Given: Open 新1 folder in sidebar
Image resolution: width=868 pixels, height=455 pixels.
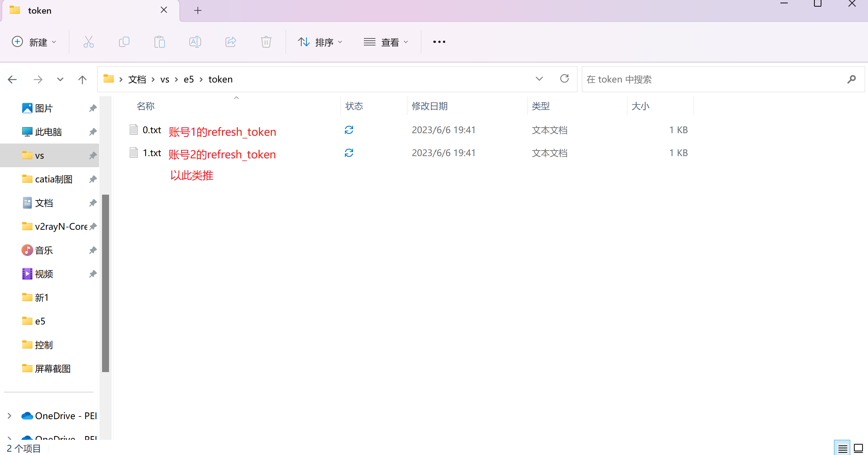Looking at the screenshot, I should point(42,297).
